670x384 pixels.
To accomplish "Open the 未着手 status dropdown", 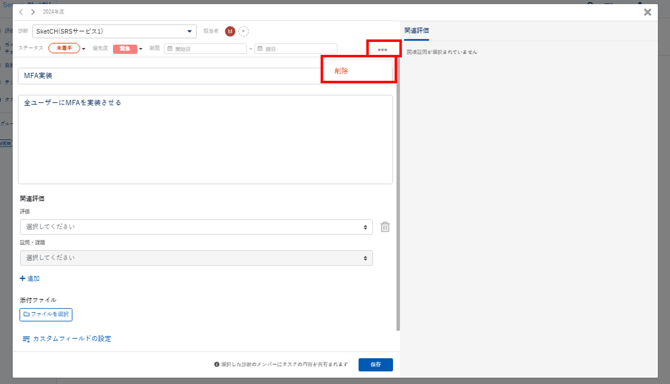I will (x=67, y=48).
